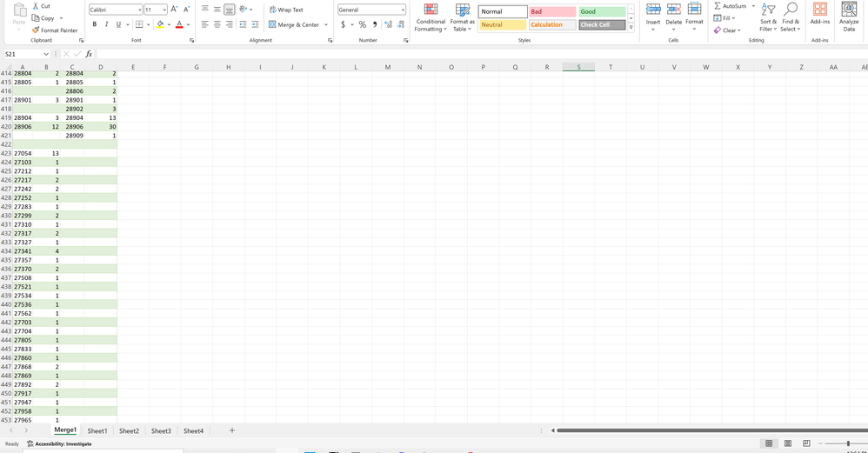
Task: Click the text orientation icon
Action: (243, 10)
